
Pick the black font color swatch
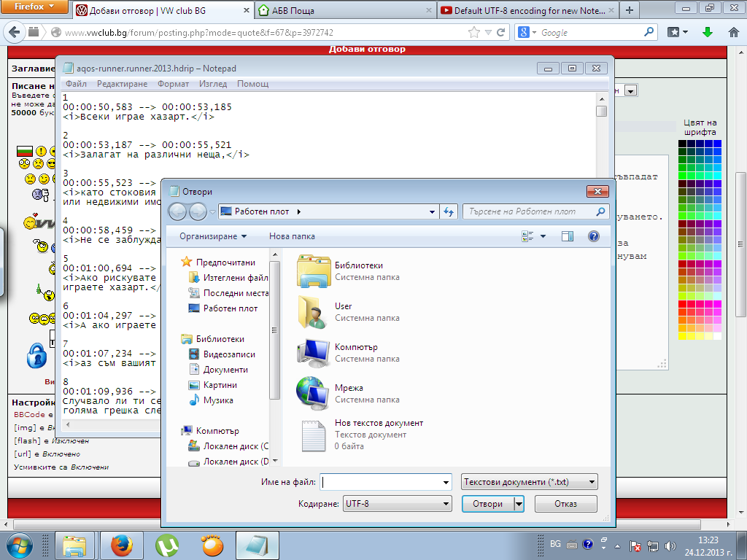(682, 144)
